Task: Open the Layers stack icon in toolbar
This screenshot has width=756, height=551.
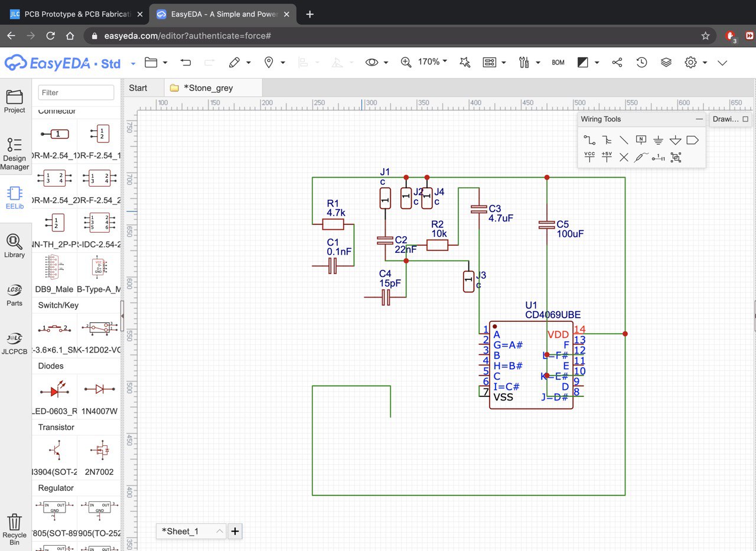Action: tap(666, 63)
